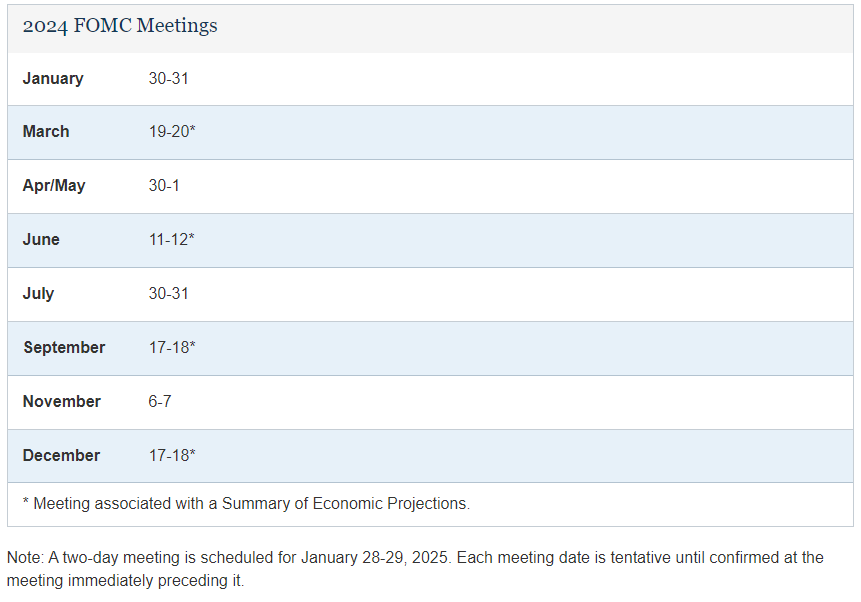
Task: Click the December 17-18* meeting dates
Action: 172,456
